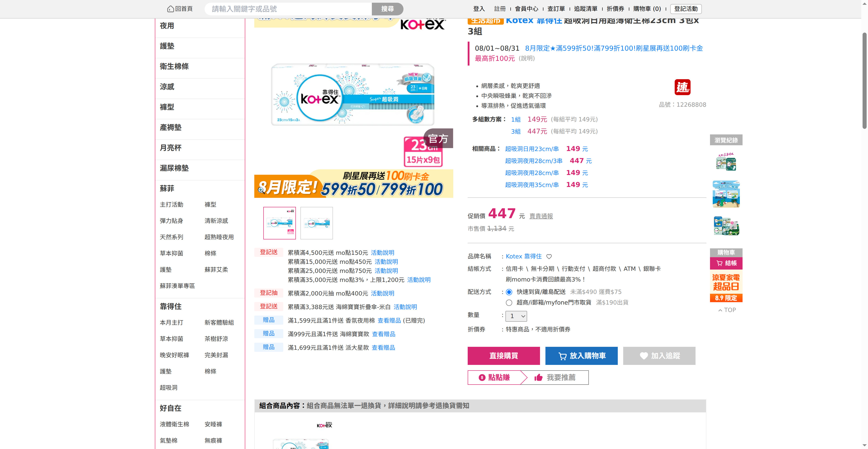Click the Kotex 靠得住 brand name link
Image resolution: width=868 pixels, height=449 pixels.
click(524, 257)
